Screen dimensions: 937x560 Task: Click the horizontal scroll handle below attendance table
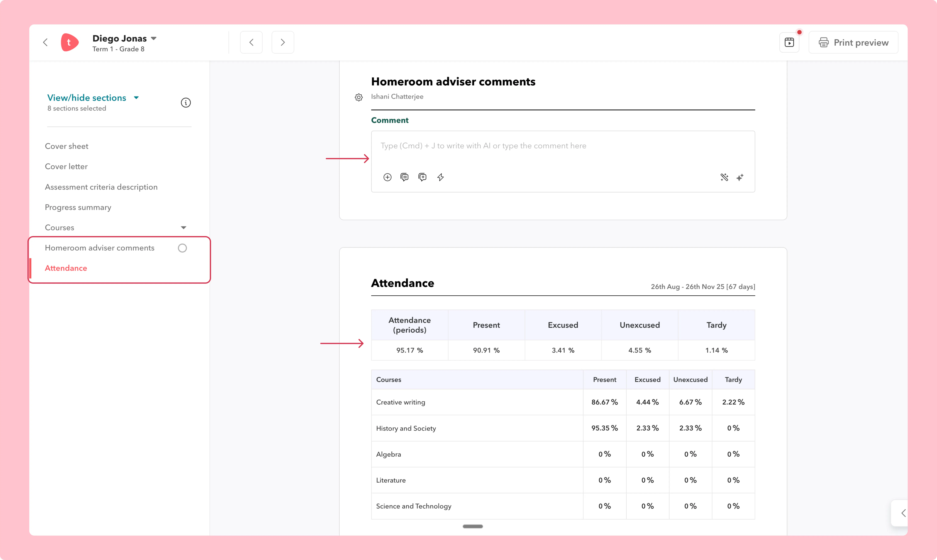coord(472,526)
